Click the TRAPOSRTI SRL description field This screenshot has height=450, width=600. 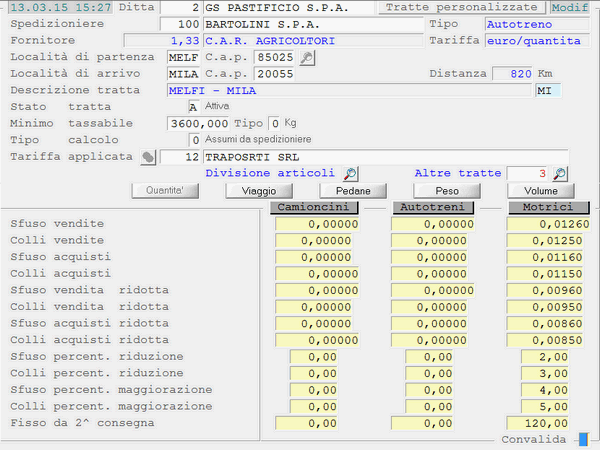click(386, 157)
